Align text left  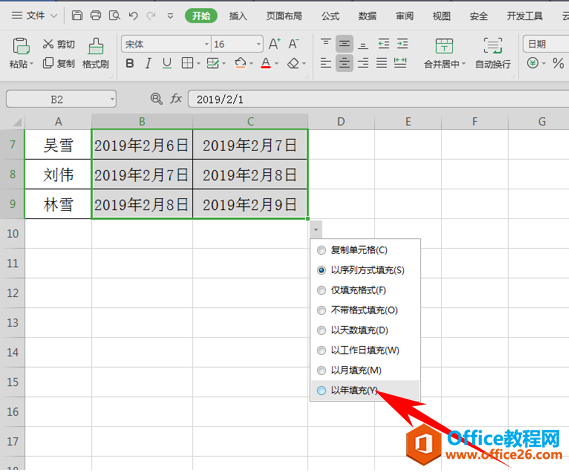pyautogui.click(x=326, y=63)
